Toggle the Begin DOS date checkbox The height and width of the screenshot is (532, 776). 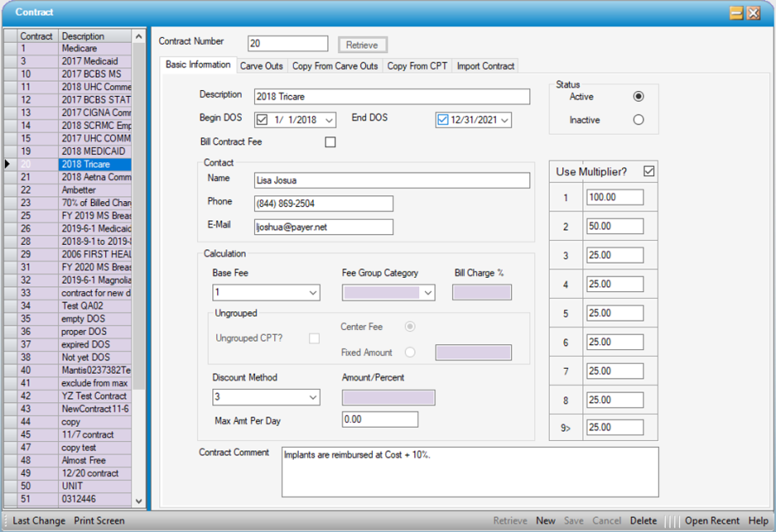(262, 120)
